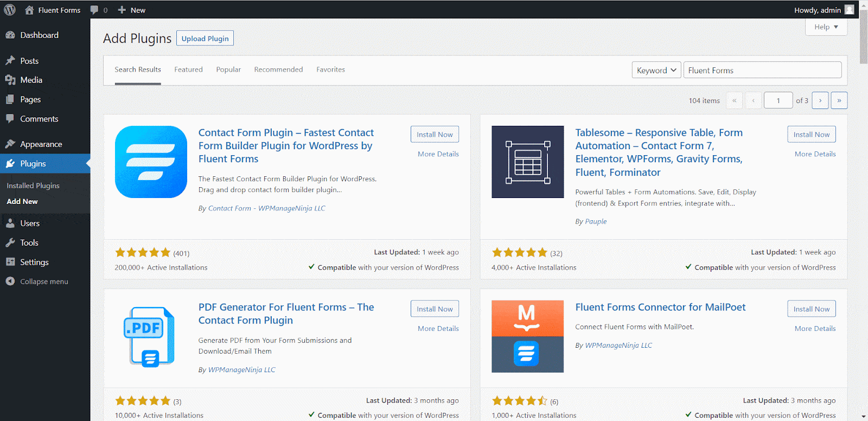Click the Upload Plugin button
Screen dimensions: 868x421
click(205, 39)
